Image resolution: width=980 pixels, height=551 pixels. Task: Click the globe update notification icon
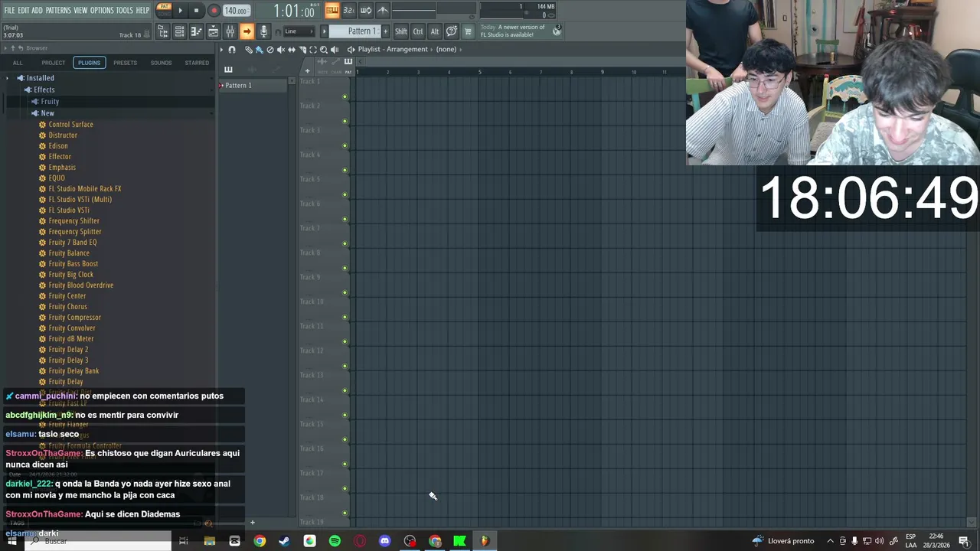[x=557, y=31]
